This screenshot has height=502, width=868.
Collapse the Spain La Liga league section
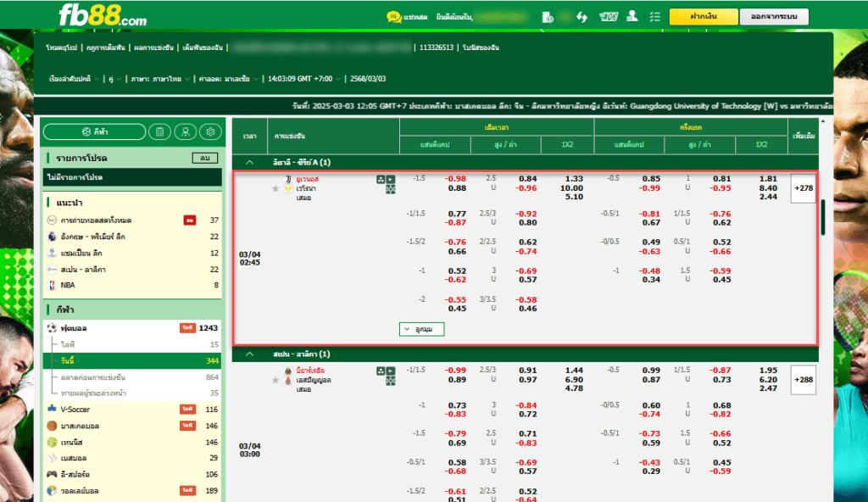tap(250, 354)
